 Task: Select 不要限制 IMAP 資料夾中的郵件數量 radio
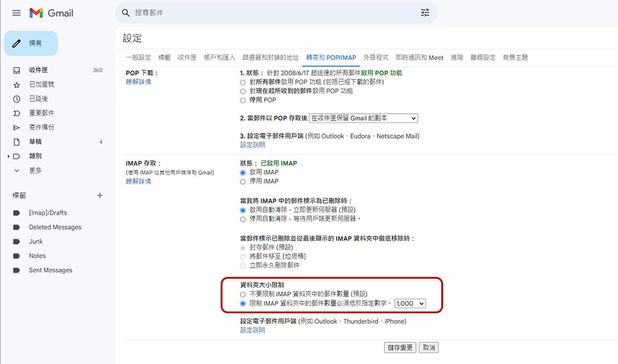[243, 294]
